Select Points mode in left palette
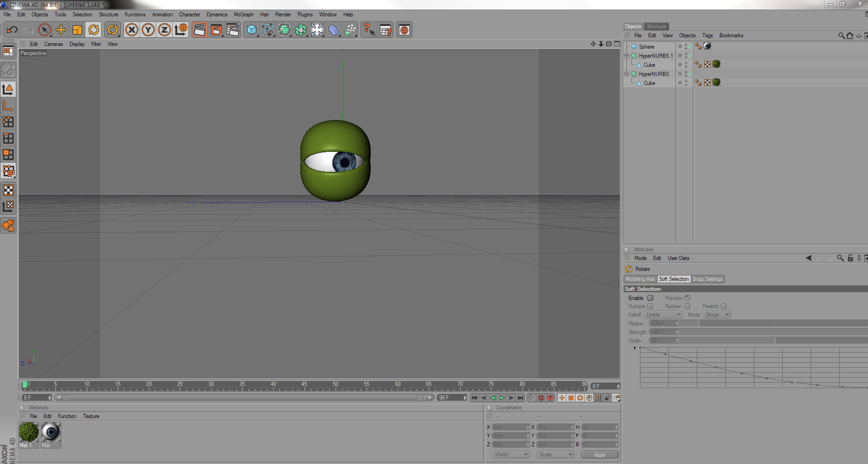Viewport: 868px width, 464px height. (8, 121)
